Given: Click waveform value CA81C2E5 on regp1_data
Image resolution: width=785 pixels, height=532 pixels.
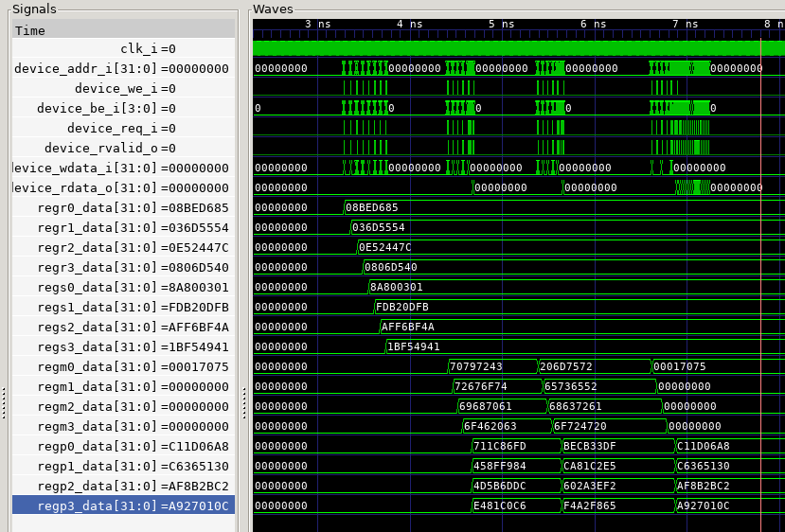Looking at the screenshot, I should click(590, 466).
